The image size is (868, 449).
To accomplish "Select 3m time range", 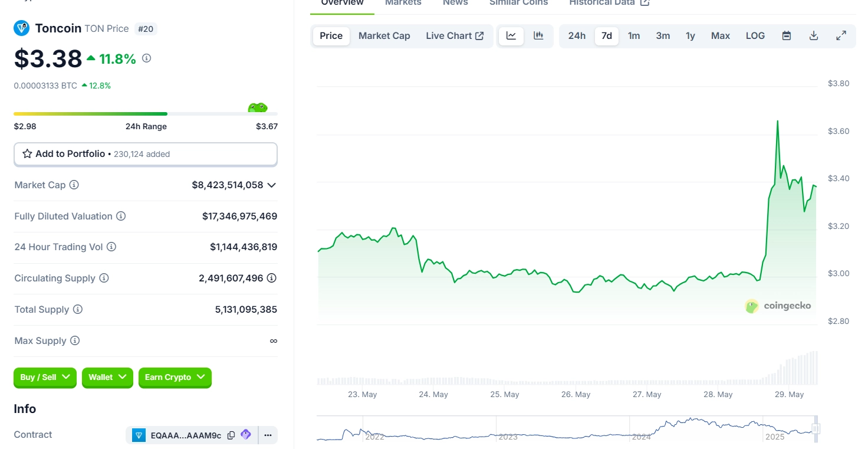I will (663, 36).
